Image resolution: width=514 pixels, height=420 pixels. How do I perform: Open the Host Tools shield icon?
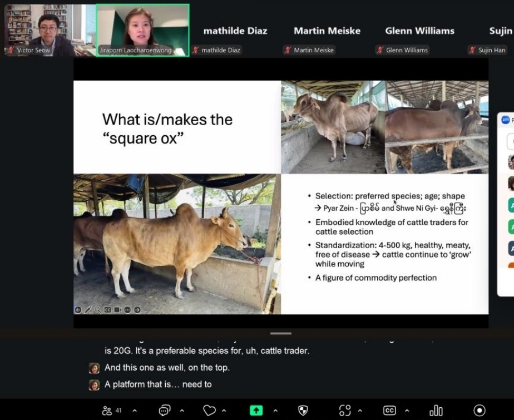click(303, 411)
